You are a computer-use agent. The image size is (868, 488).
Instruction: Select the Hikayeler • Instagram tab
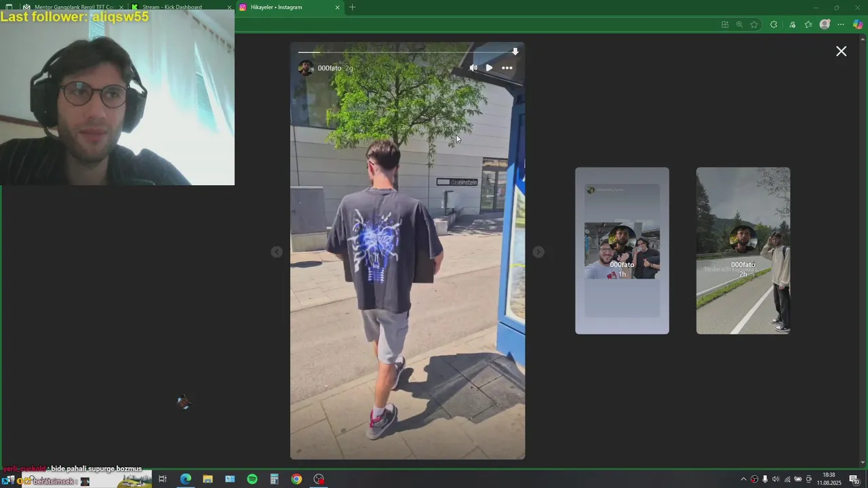click(x=288, y=7)
